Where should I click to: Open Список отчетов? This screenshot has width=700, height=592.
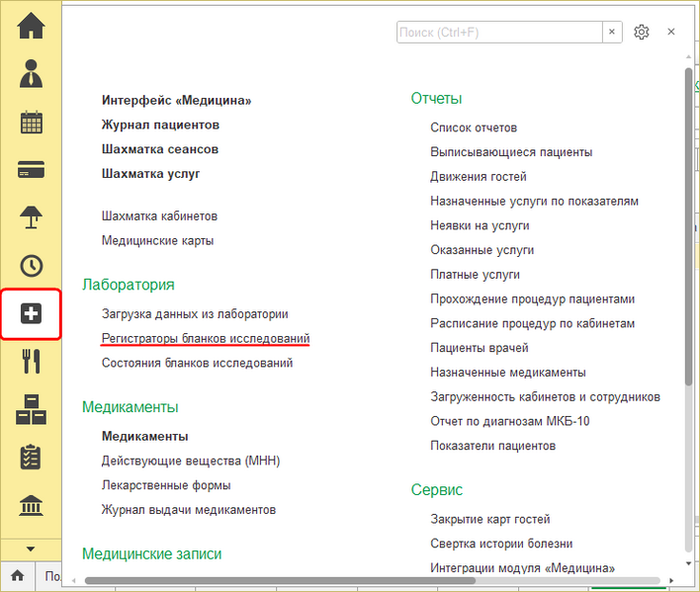[474, 127]
